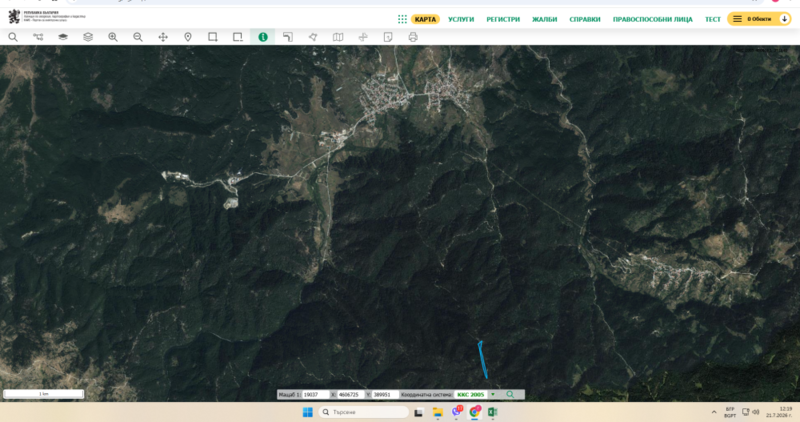Click the Мащаб scale input field
The height and width of the screenshot is (422, 800).
click(315, 394)
